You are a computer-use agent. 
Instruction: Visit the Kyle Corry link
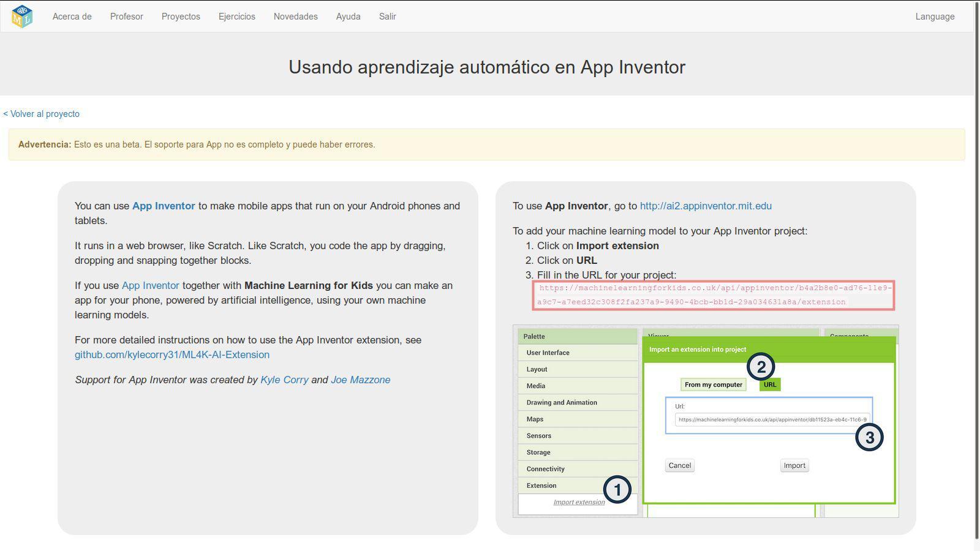click(284, 380)
